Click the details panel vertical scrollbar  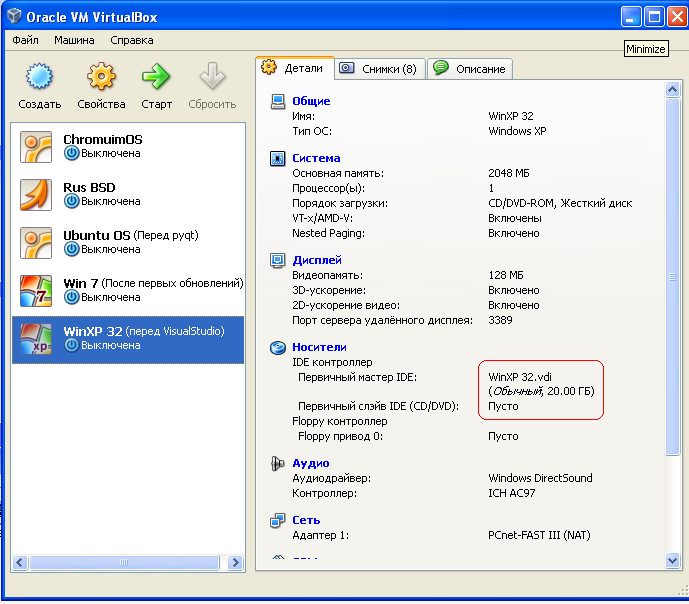[x=674, y=300]
